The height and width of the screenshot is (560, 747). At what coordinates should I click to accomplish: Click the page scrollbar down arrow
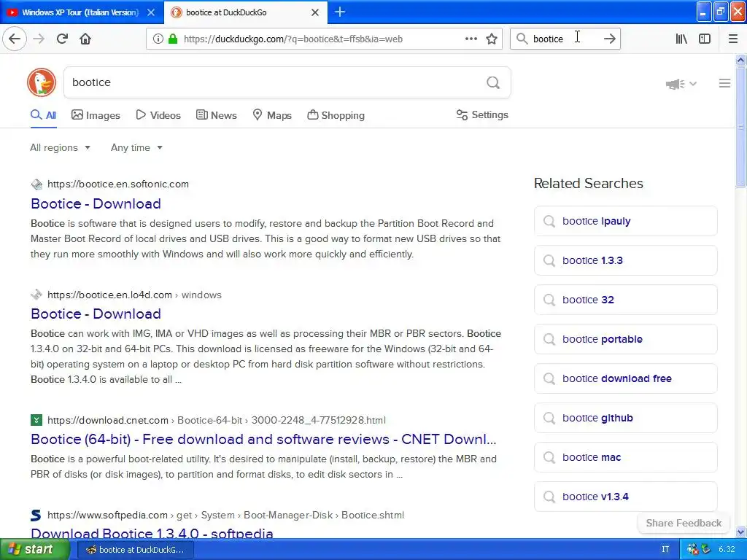click(x=740, y=532)
